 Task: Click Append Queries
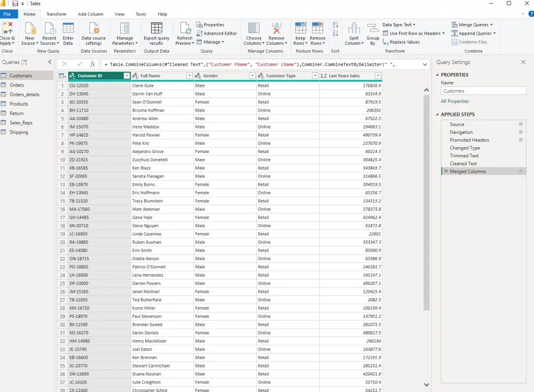(473, 34)
